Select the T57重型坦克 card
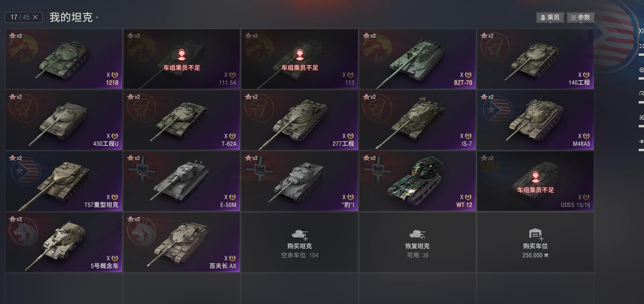The image size is (644, 304). (x=63, y=181)
